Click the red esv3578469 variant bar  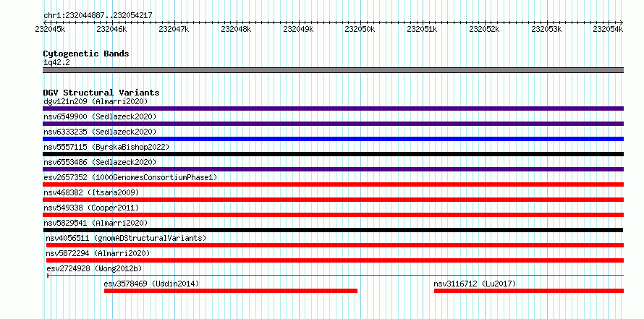pyautogui.click(x=231, y=291)
